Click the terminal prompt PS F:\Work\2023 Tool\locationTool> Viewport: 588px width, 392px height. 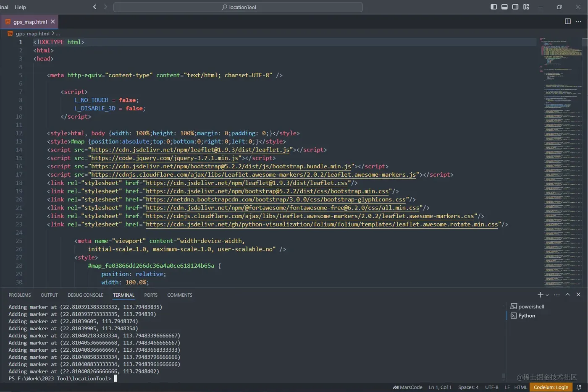60,379
